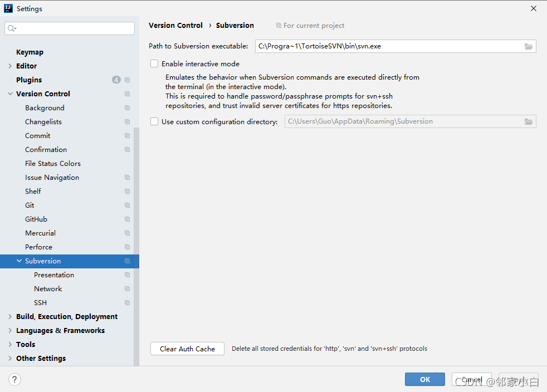Click the project-level icon beside Shelf
547x392 pixels.
(128, 192)
